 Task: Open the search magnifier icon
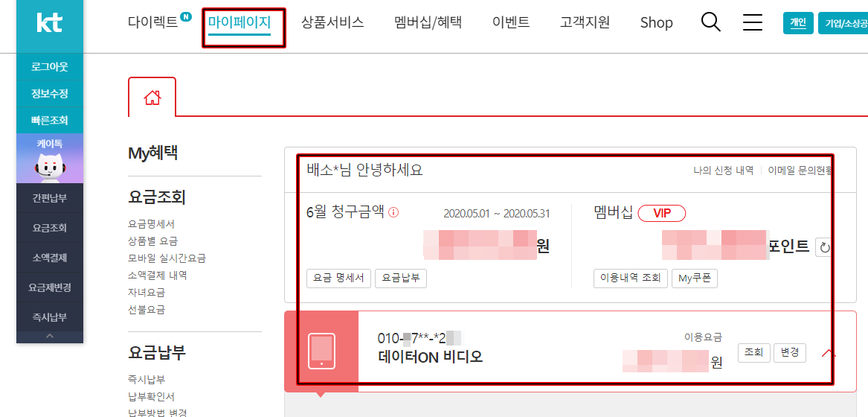pos(711,22)
